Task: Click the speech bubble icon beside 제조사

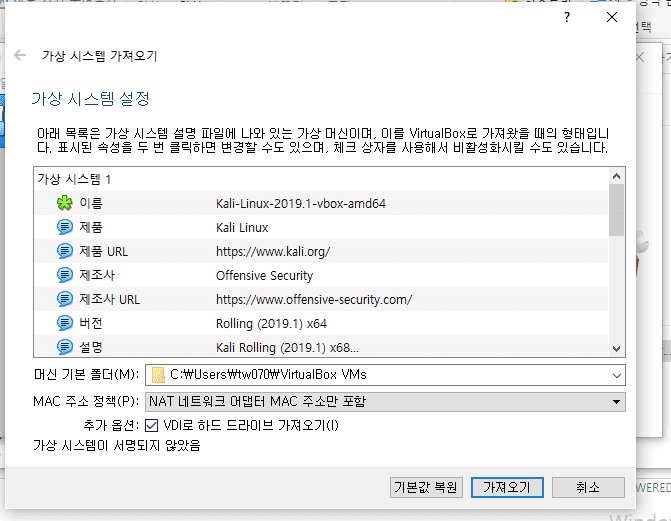Action: tap(65, 275)
